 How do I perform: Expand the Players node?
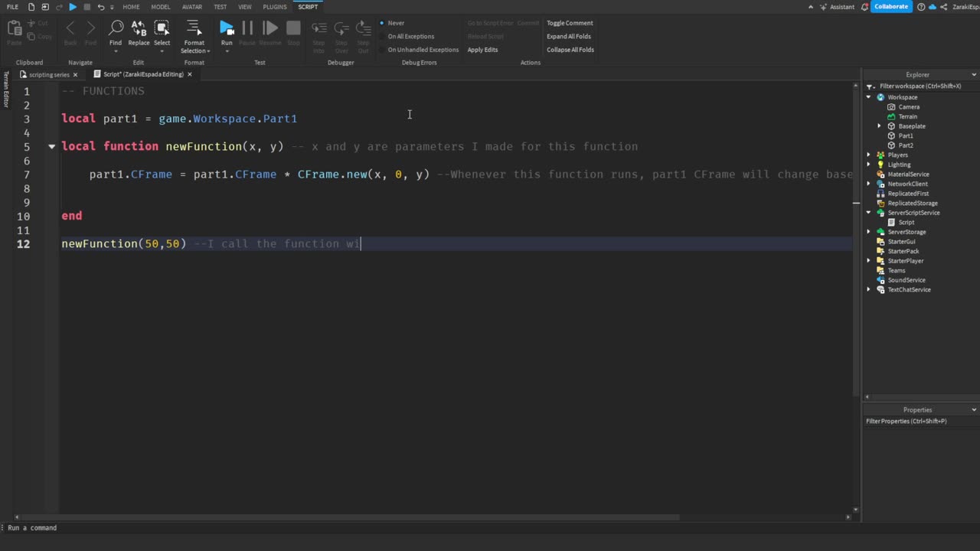click(869, 155)
